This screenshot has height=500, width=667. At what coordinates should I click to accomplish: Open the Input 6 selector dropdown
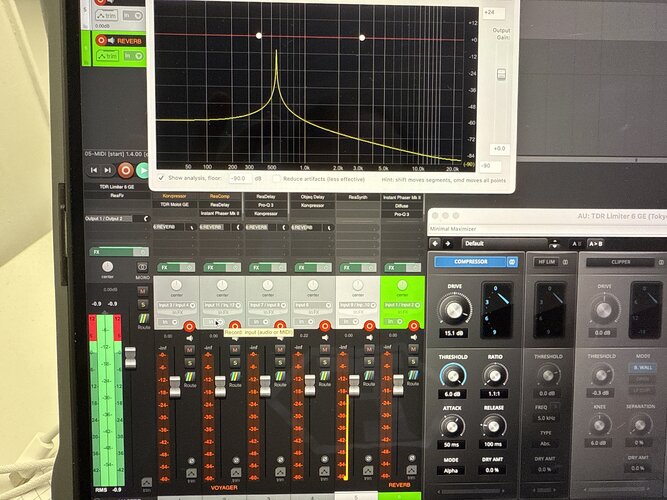click(x=313, y=305)
